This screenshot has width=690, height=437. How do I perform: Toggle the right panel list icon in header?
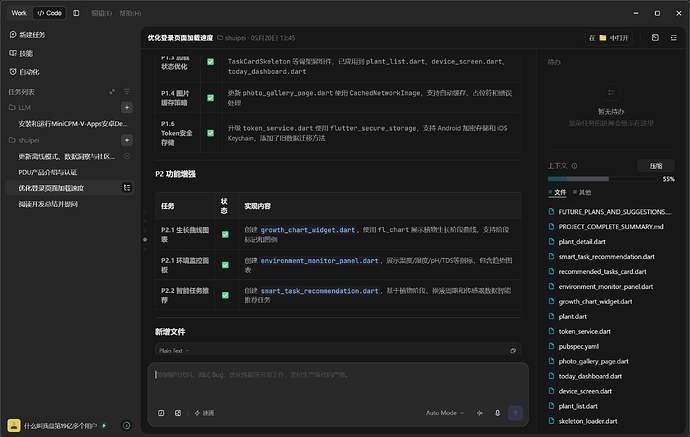674,38
